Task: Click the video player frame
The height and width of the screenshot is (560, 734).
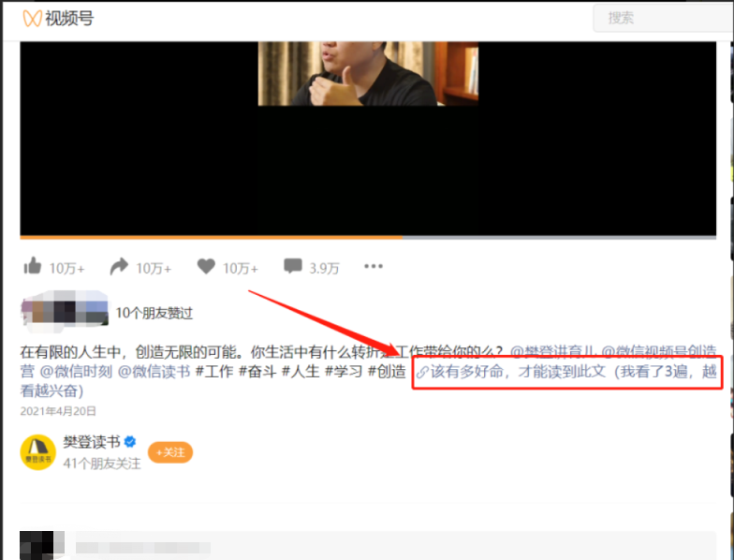Action: tap(368, 139)
